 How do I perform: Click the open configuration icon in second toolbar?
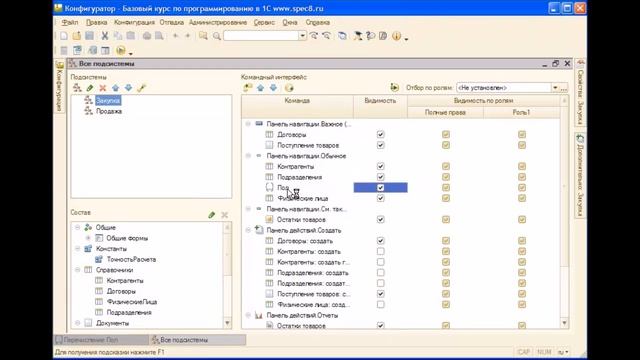(77, 50)
